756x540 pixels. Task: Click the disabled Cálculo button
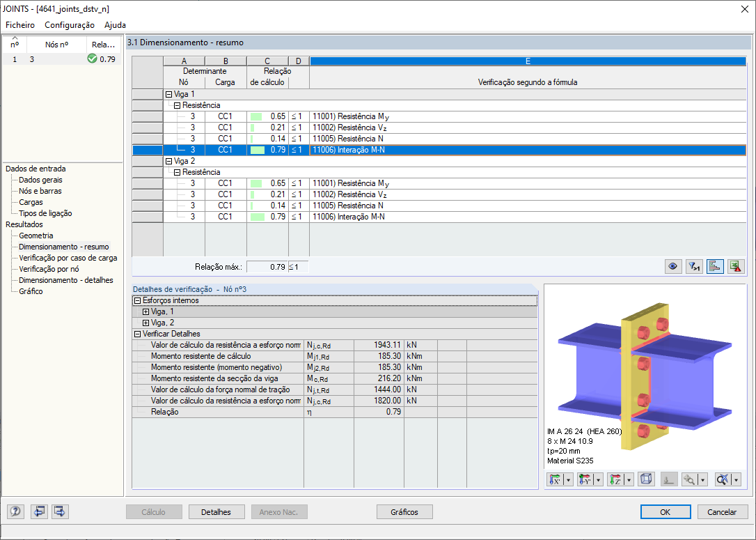coord(153,512)
